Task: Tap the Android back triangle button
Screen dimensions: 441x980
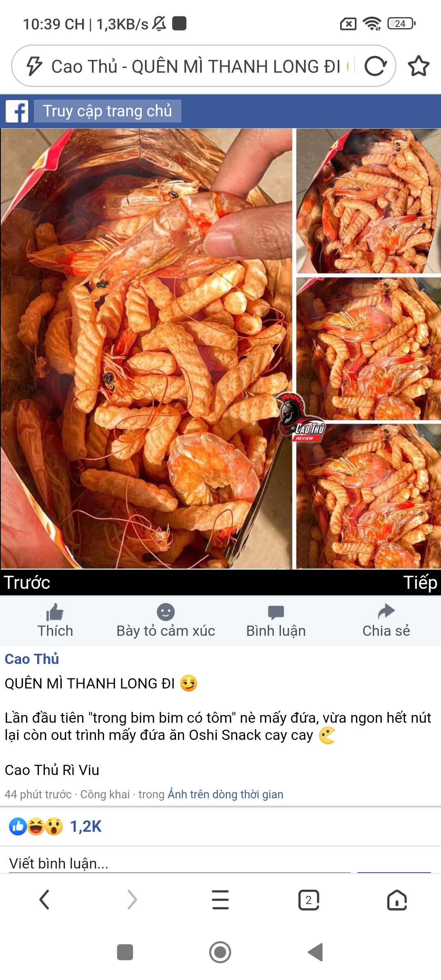Action: coord(315,952)
